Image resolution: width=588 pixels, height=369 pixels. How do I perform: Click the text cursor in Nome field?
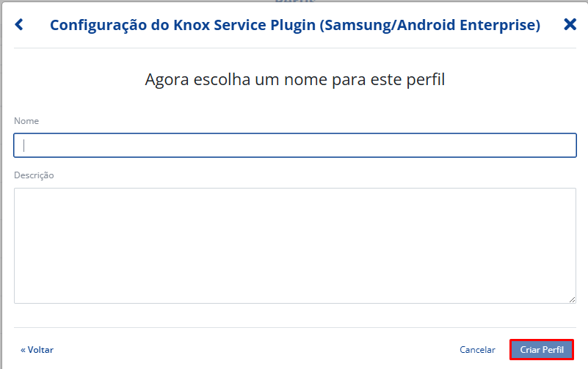pyautogui.click(x=24, y=145)
